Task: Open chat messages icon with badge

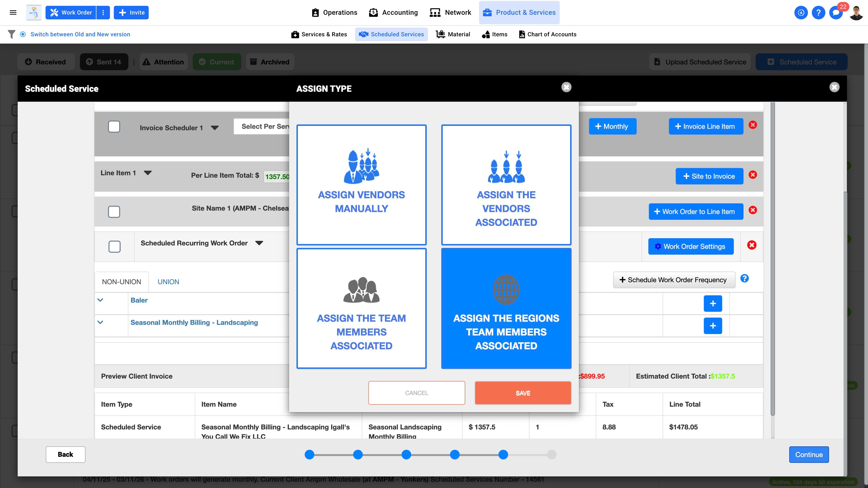Action: [836, 12]
